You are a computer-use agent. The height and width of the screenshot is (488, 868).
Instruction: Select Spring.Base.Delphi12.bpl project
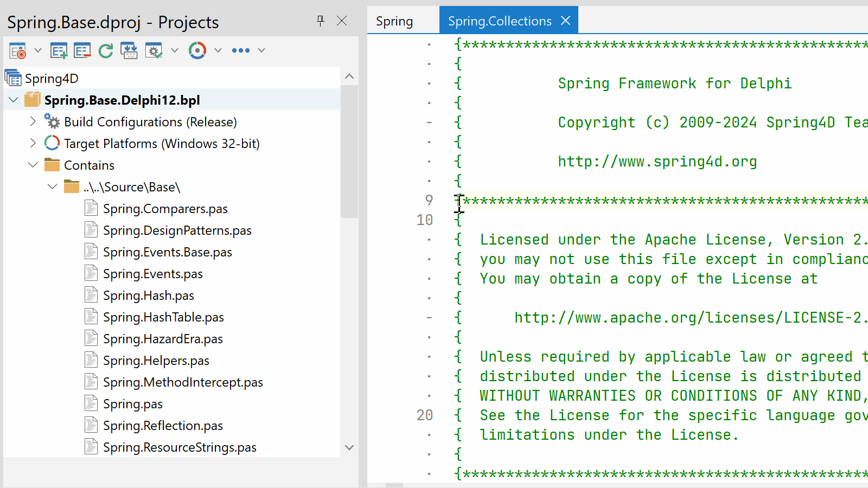[x=122, y=100]
